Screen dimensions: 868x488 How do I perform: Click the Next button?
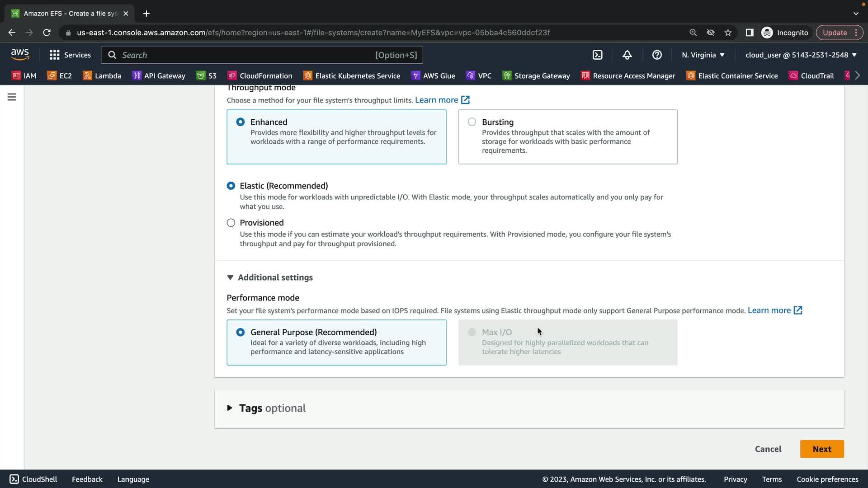point(821,449)
